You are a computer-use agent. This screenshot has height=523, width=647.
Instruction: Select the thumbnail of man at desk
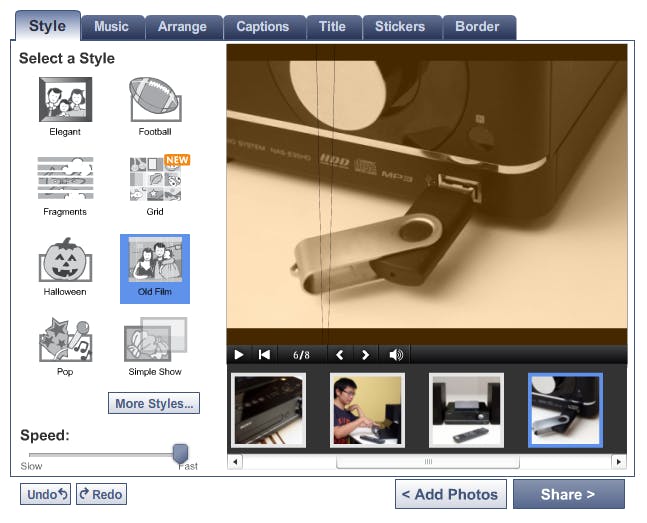click(367, 410)
